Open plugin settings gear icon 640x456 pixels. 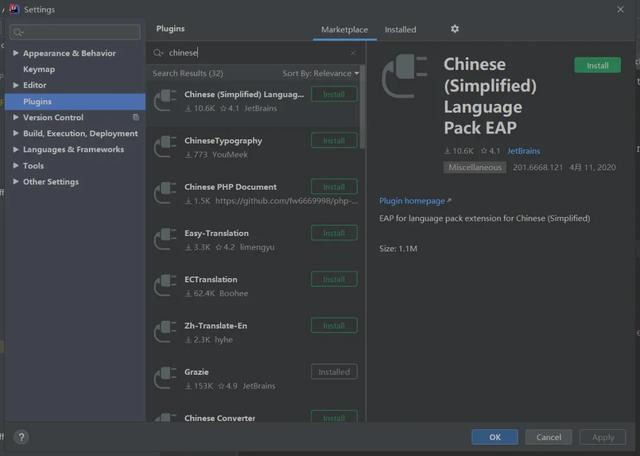tap(455, 29)
